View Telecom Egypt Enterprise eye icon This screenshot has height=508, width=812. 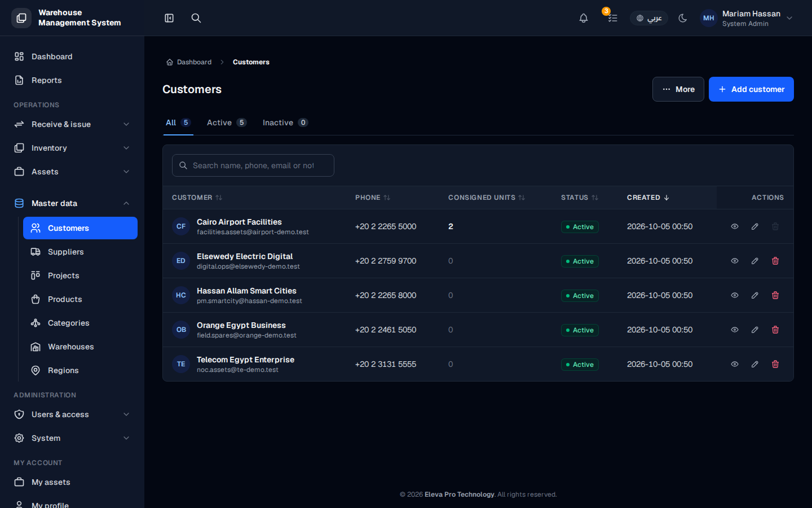pyautogui.click(x=735, y=364)
